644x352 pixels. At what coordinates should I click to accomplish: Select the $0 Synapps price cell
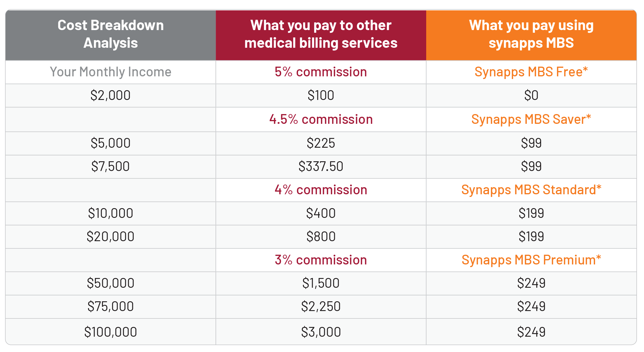[x=531, y=96]
